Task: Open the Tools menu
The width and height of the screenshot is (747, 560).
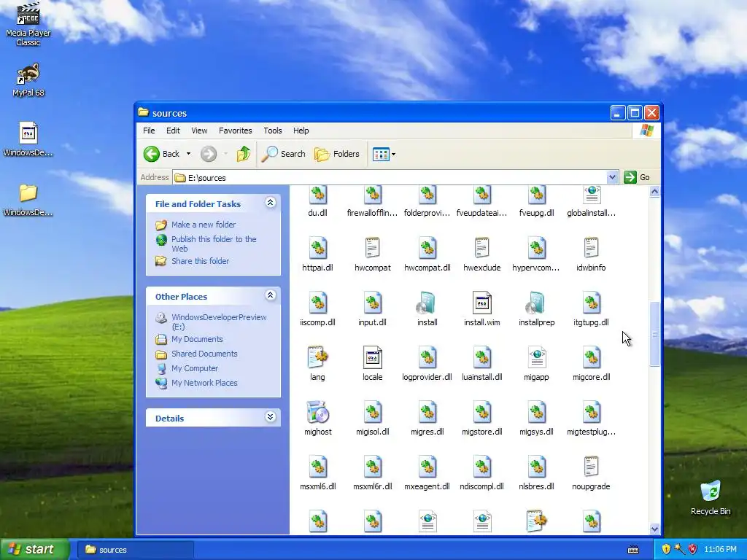Action: pos(273,131)
